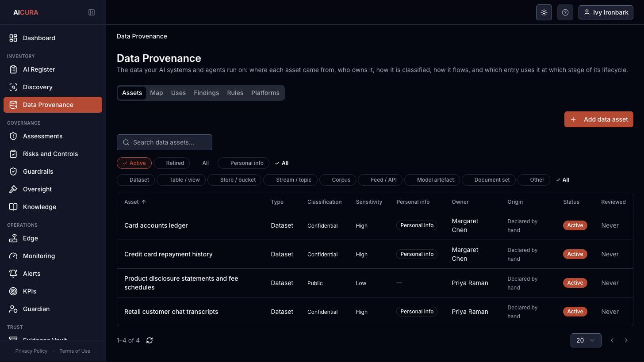Open Card accounts ledger asset
Viewport: 644px width, 362px height.
[156, 225]
